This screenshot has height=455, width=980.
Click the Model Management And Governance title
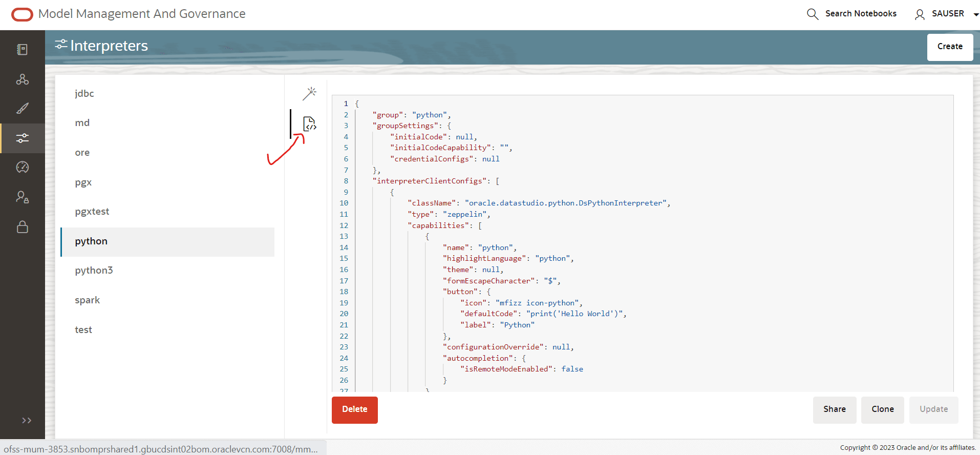coord(142,14)
